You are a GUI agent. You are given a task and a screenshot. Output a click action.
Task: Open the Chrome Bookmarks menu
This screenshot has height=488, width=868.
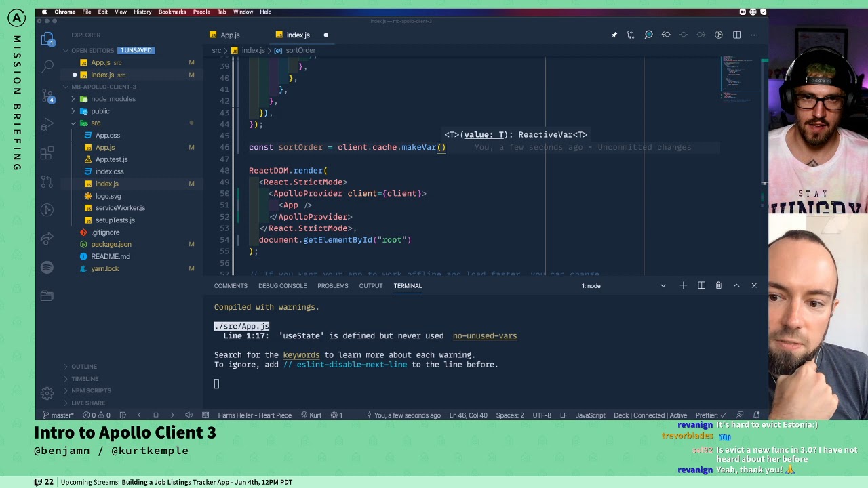(x=172, y=12)
